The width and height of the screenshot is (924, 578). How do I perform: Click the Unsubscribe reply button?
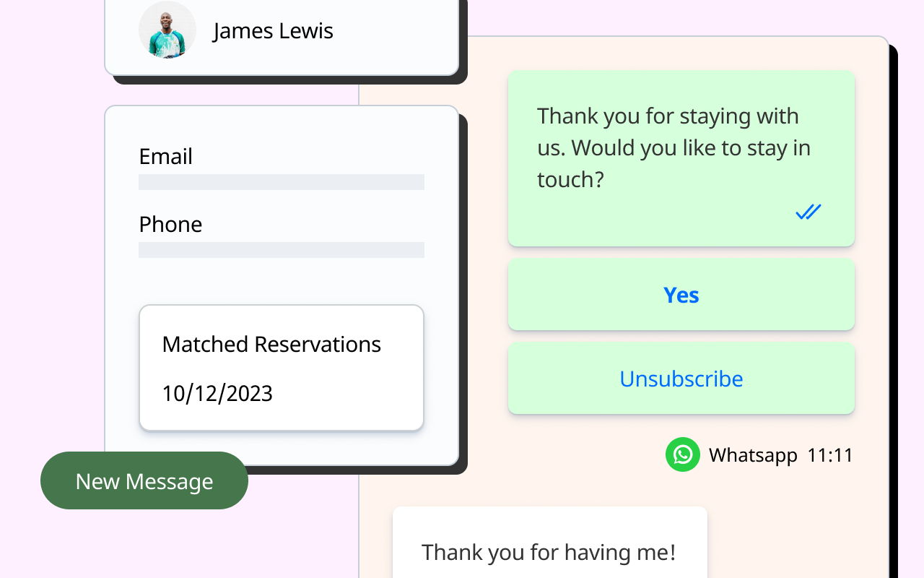click(x=681, y=379)
